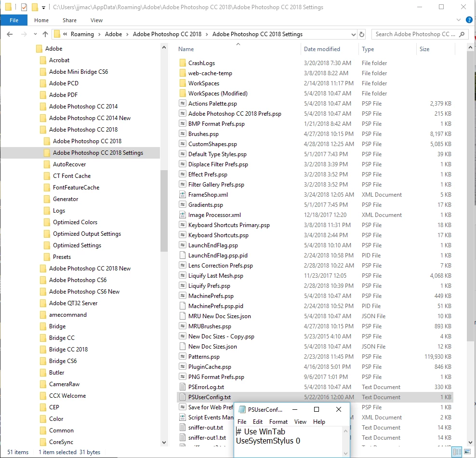Sort files by Type column header
476x458 pixels.
tap(368, 49)
